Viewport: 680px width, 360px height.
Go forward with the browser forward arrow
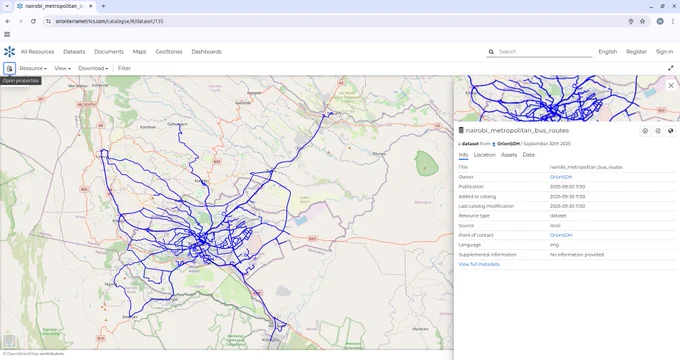pos(20,21)
